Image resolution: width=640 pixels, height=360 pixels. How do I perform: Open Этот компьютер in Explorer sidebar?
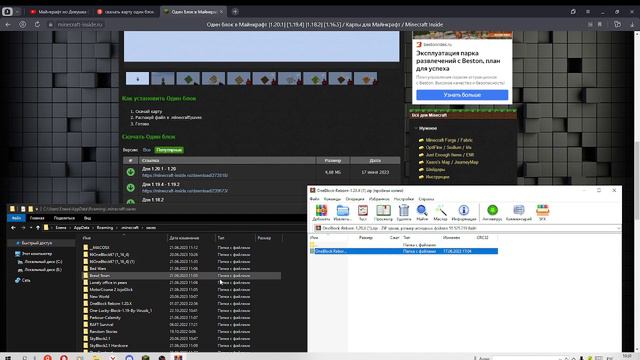coord(37,253)
